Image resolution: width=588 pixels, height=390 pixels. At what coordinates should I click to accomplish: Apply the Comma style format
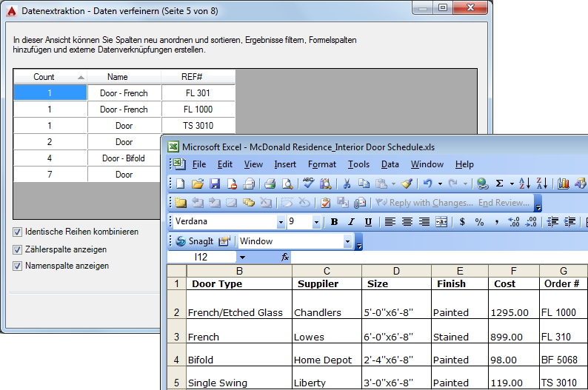pyautogui.click(x=496, y=223)
